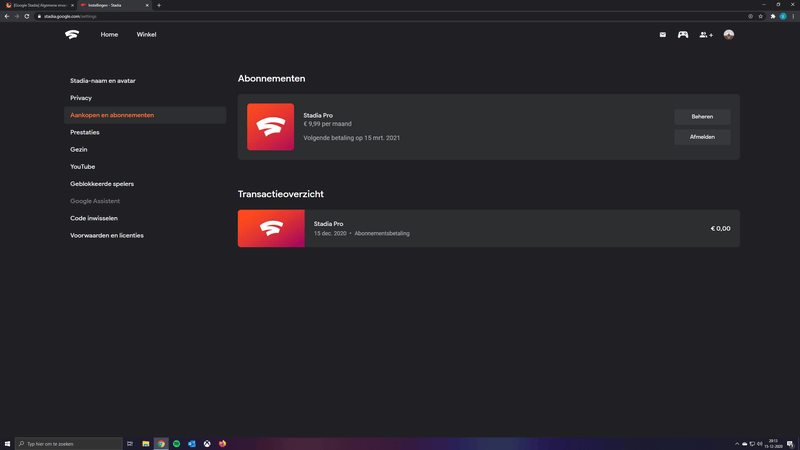Click the address bar URL field
800x450 pixels.
(x=398, y=16)
